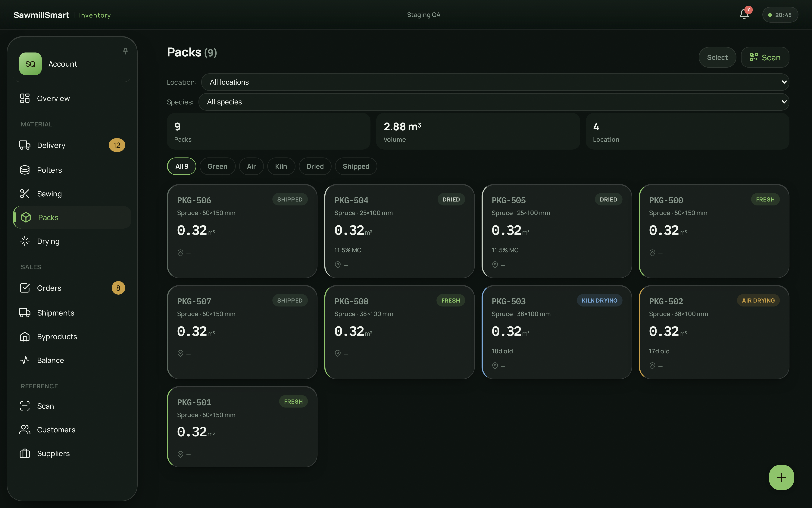Click the Orders checkbox icon
812x508 pixels.
point(25,288)
